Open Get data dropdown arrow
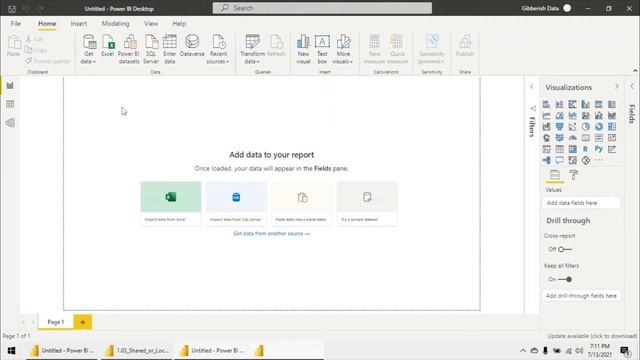The image size is (640, 360). 94,62
